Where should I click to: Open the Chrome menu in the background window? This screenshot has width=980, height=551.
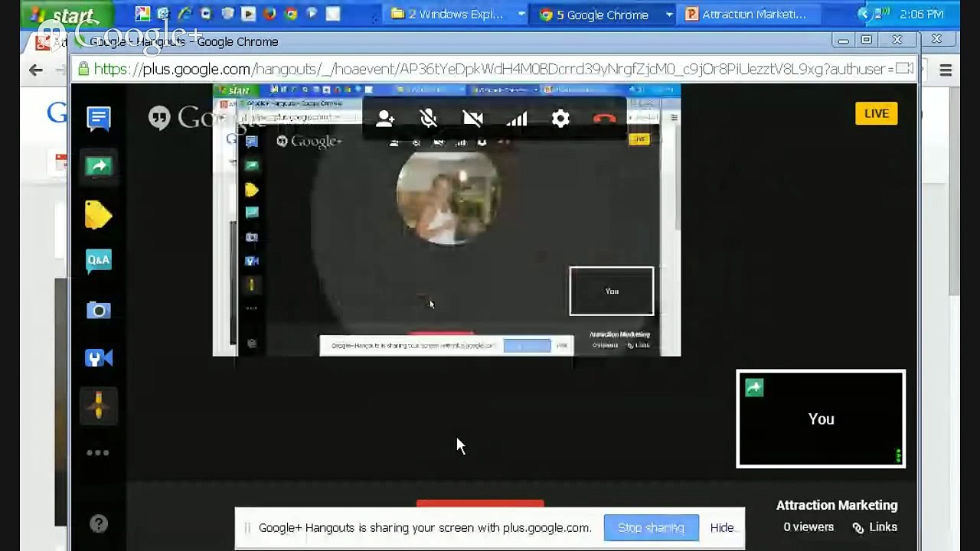[946, 70]
